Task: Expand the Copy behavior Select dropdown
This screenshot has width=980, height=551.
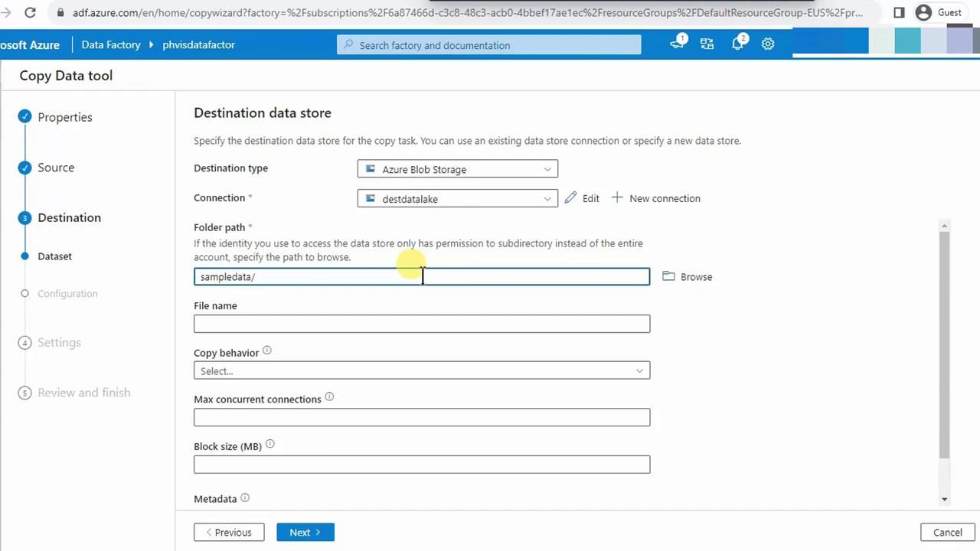Action: point(422,371)
